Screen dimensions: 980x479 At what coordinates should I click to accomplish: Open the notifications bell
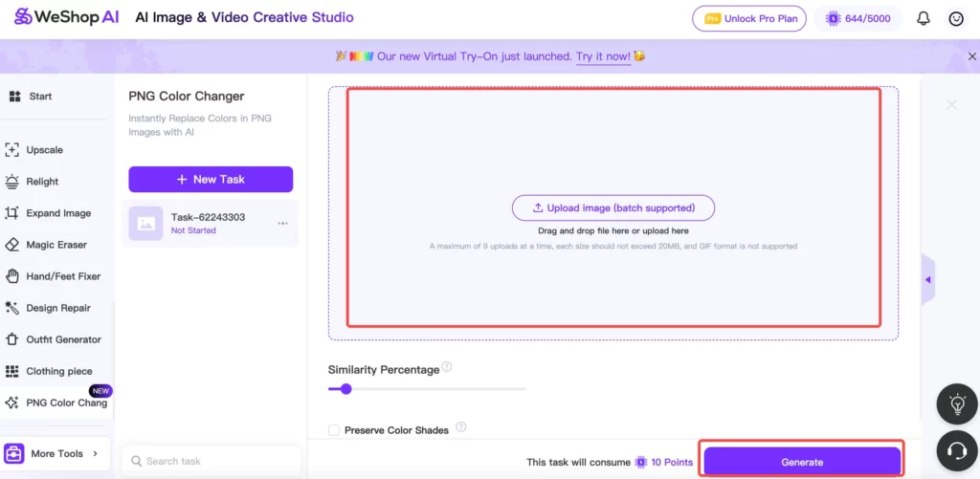point(924,19)
